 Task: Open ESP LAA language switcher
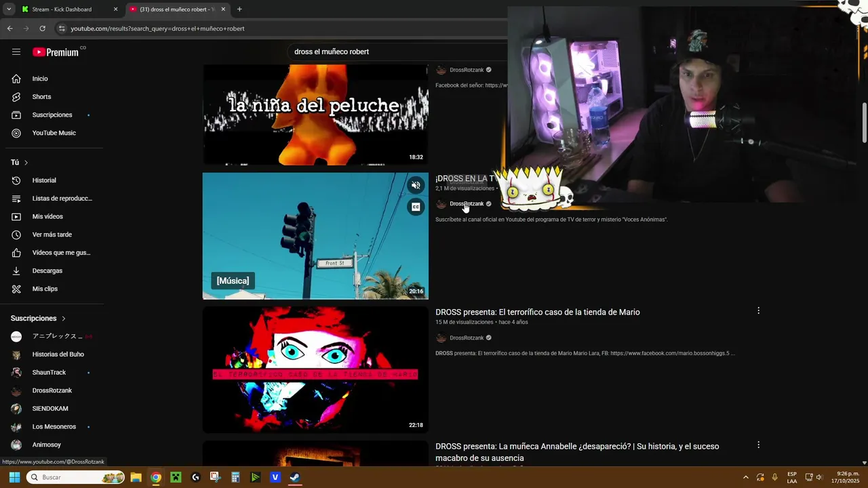(792, 477)
